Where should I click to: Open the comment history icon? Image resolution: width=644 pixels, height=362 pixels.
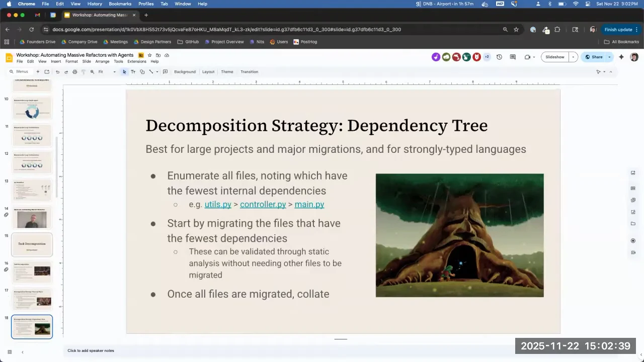point(513,57)
